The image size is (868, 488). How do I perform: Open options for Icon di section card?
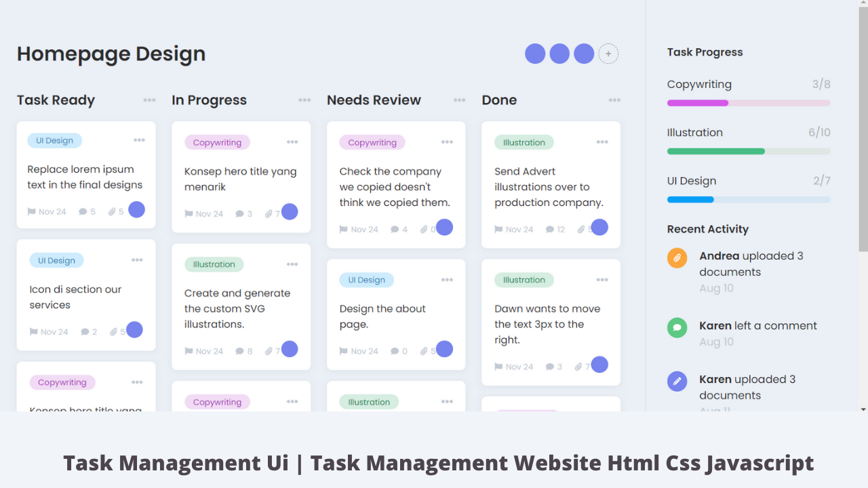click(x=137, y=260)
